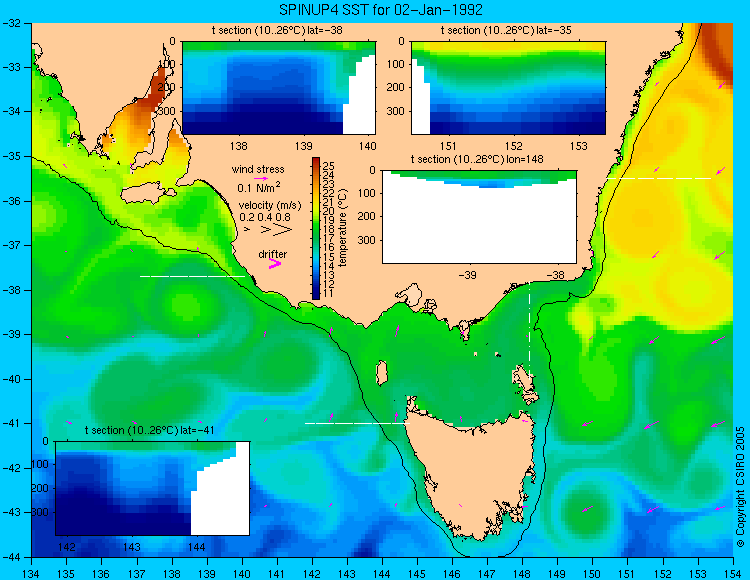This screenshot has width=750, height=580.
Task: Click the 't section (10..26°C) lat=-35' title
Action: pos(506,31)
